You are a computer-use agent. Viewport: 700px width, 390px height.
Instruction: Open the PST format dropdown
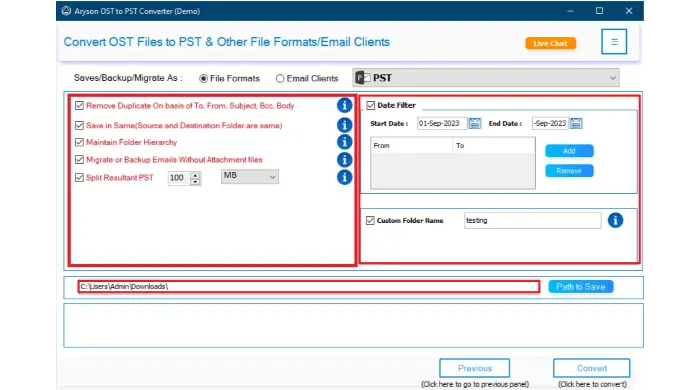click(x=486, y=78)
